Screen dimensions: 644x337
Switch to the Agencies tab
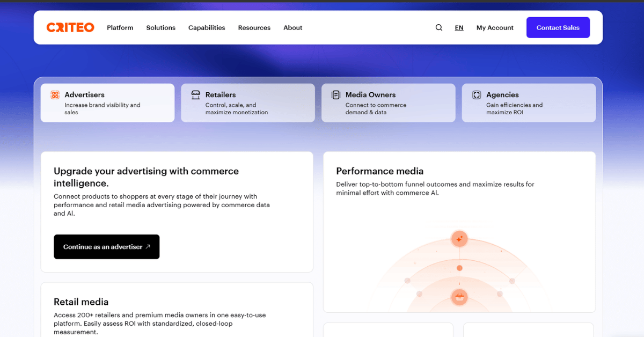(529, 102)
